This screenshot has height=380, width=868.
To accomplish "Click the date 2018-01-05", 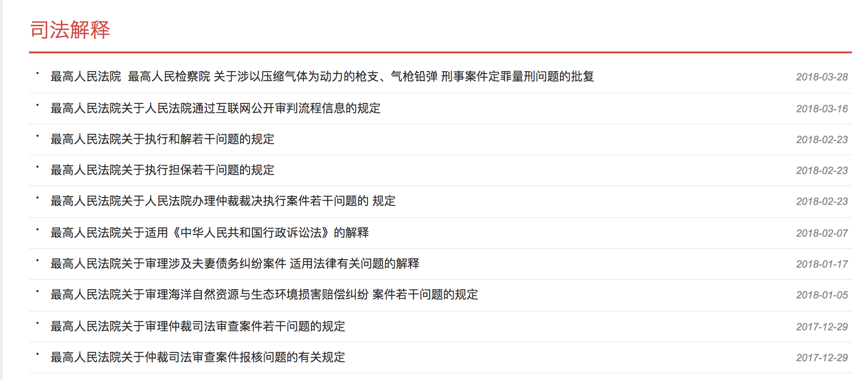I will pyautogui.click(x=822, y=295).
